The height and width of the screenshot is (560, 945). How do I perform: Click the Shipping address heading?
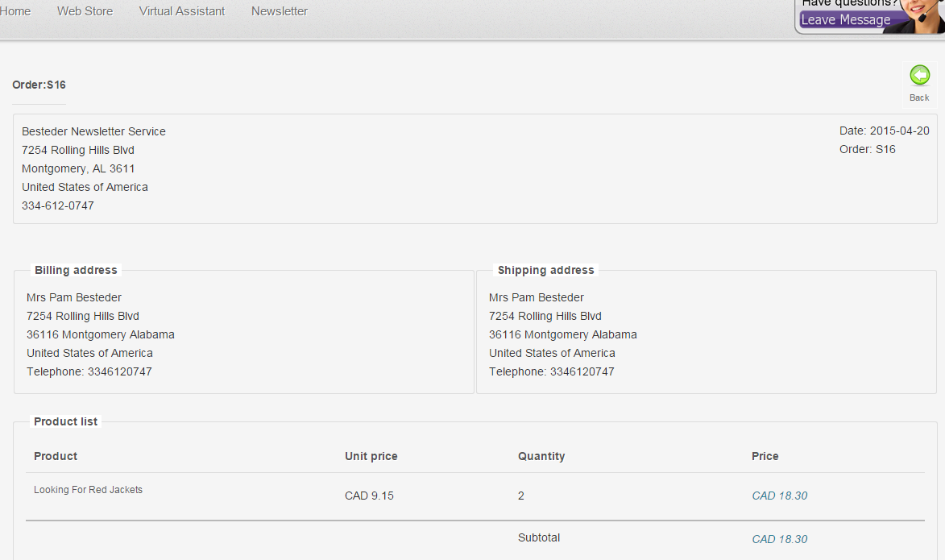(546, 270)
